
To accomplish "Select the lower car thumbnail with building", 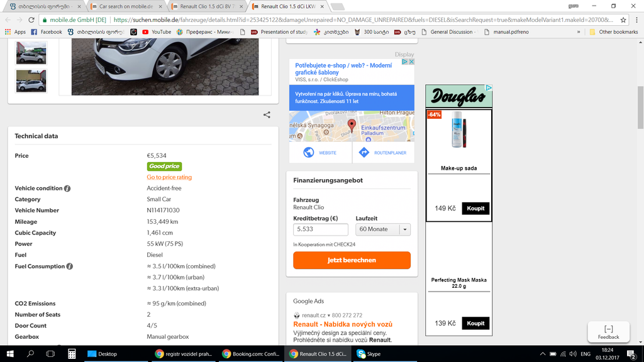I will point(31,81).
